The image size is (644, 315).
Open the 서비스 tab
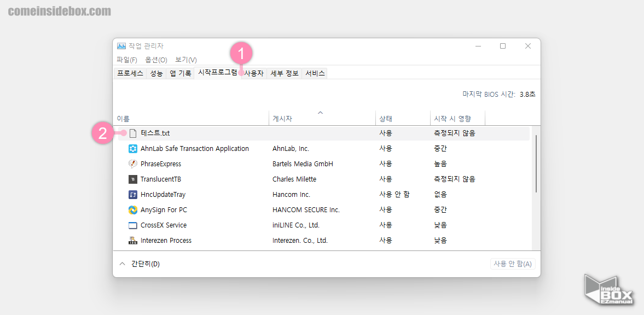pyautogui.click(x=315, y=72)
